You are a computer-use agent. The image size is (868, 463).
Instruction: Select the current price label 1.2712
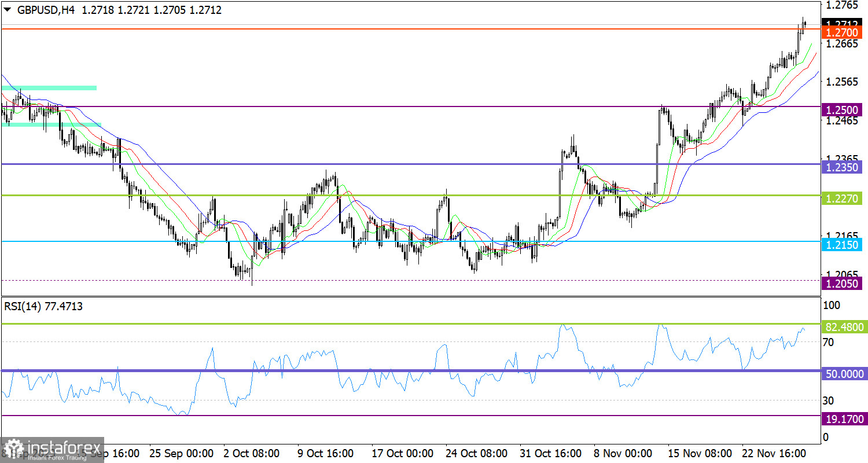(x=841, y=23)
